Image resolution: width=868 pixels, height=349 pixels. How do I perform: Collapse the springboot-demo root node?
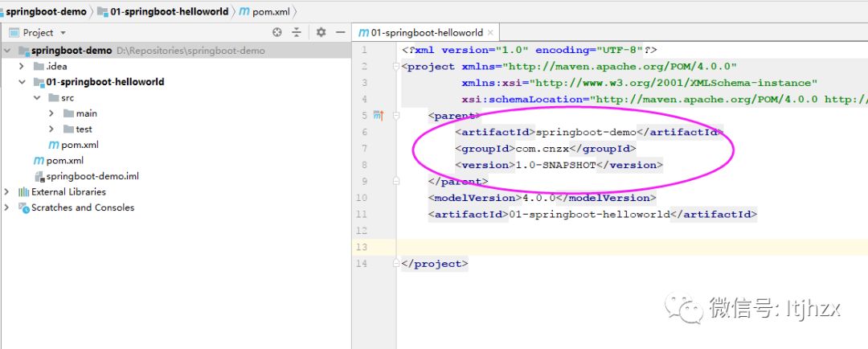click(7, 51)
